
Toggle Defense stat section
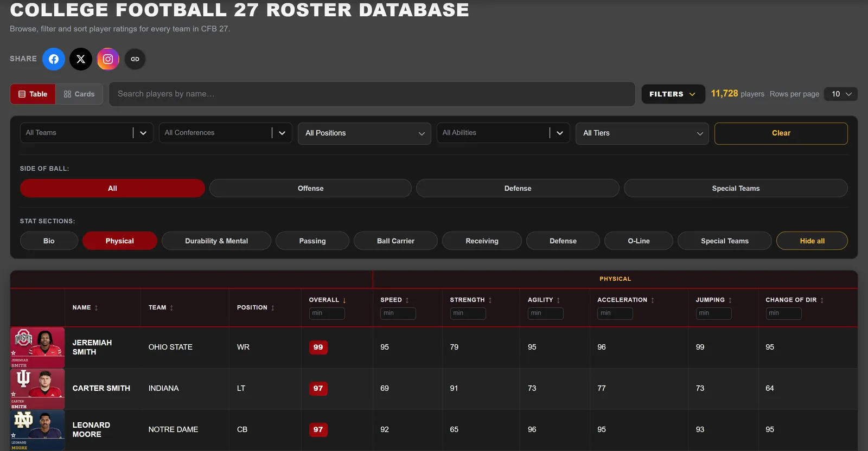563,241
